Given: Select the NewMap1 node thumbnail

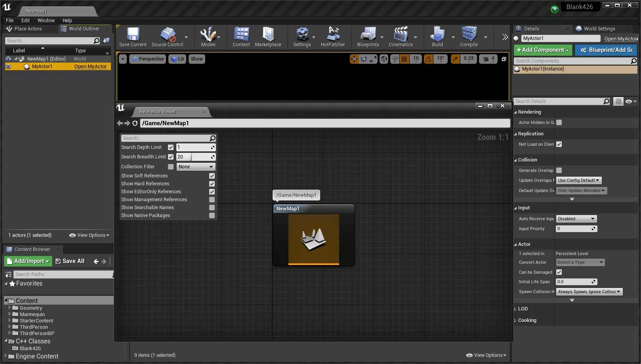Looking at the screenshot, I should (x=313, y=239).
